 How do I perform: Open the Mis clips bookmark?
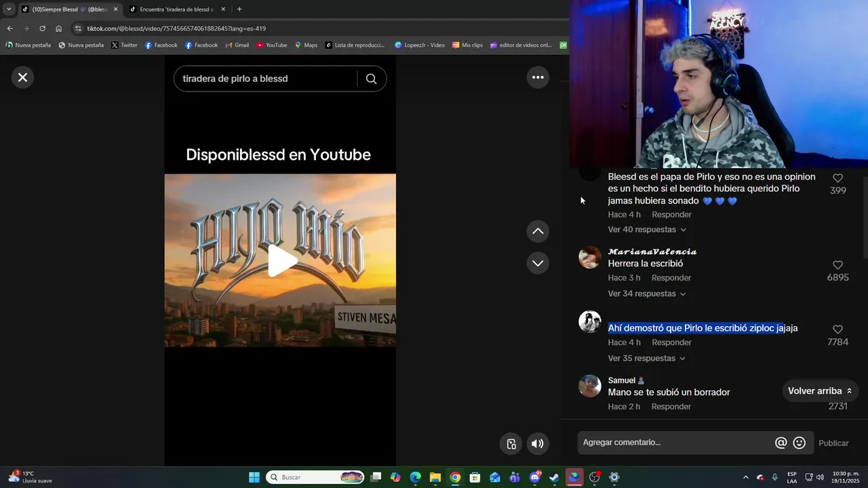click(467, 45)
